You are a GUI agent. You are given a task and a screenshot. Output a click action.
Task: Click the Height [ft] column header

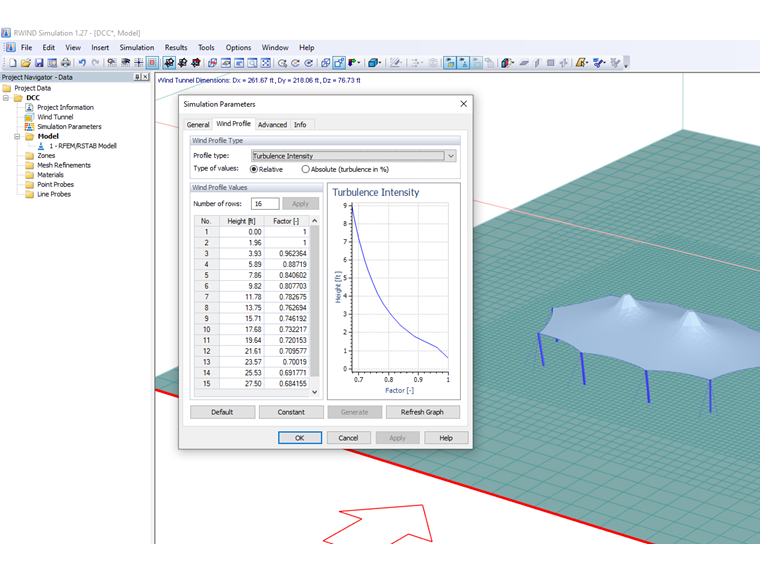click(241, 221)
